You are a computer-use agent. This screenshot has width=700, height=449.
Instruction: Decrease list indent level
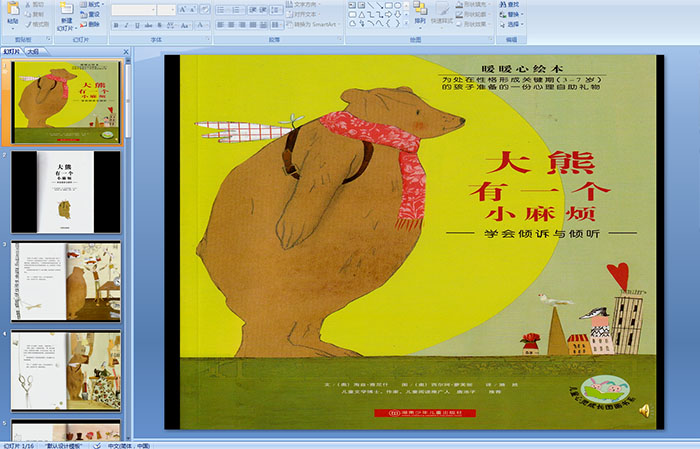253,10
